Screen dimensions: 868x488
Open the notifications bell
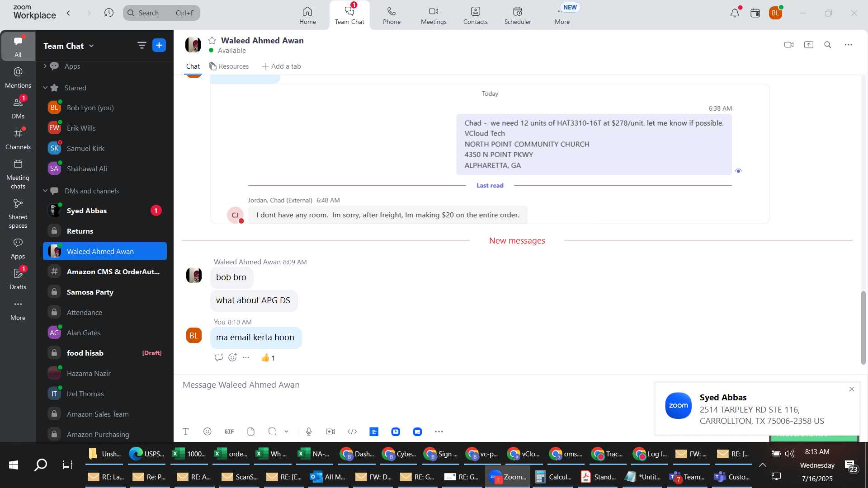pyautogui.click(x=735, y=13)
